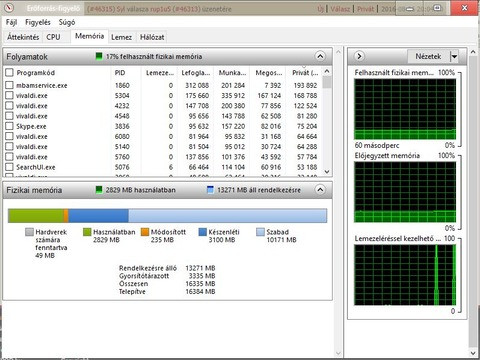Tick the mbamservice.exe checkbox
Viewport: 480px width, 360px height.
pyautogui.click(x=9, y=85)
